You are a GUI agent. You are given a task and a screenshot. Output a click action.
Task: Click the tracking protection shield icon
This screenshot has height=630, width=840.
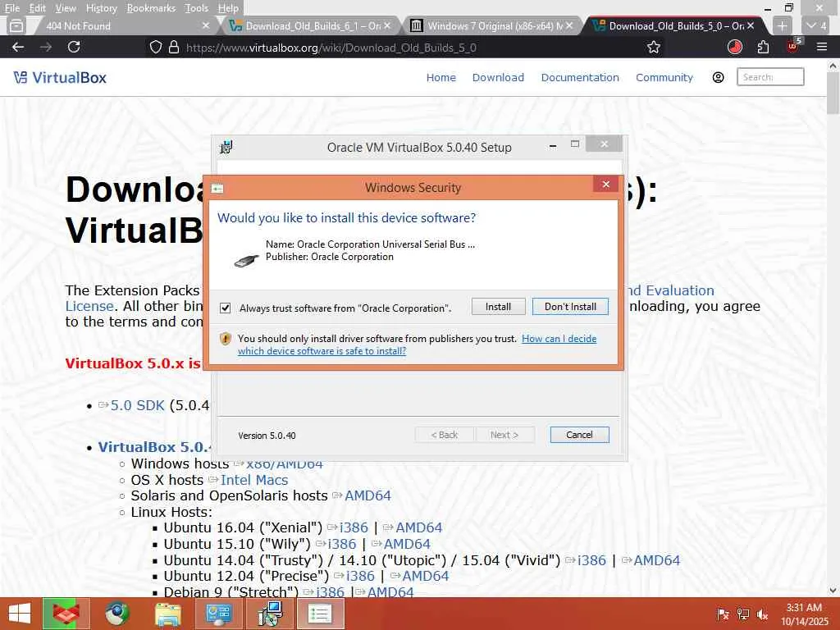(x=155, y=47)
